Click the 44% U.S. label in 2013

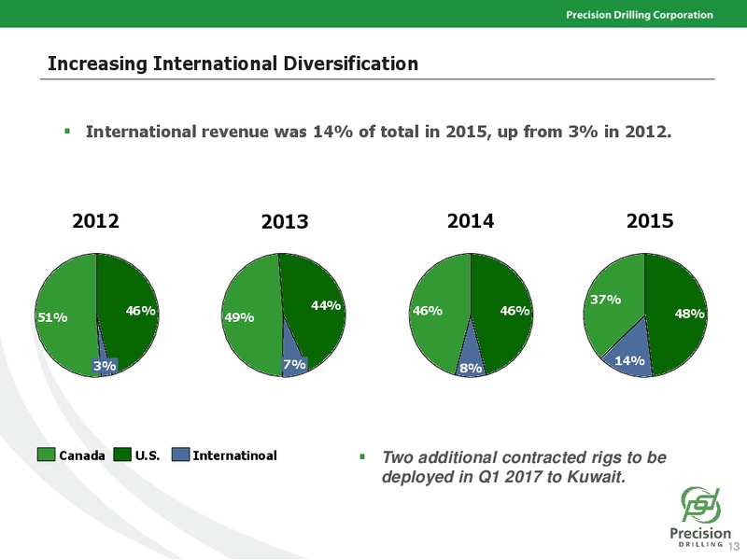(x=326, y=305)
